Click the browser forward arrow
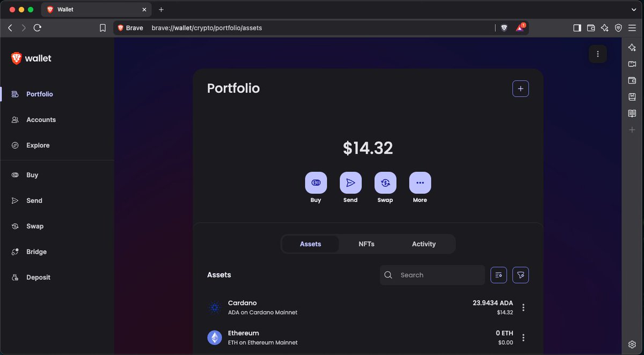644x355 pixels. click(24, 28)
